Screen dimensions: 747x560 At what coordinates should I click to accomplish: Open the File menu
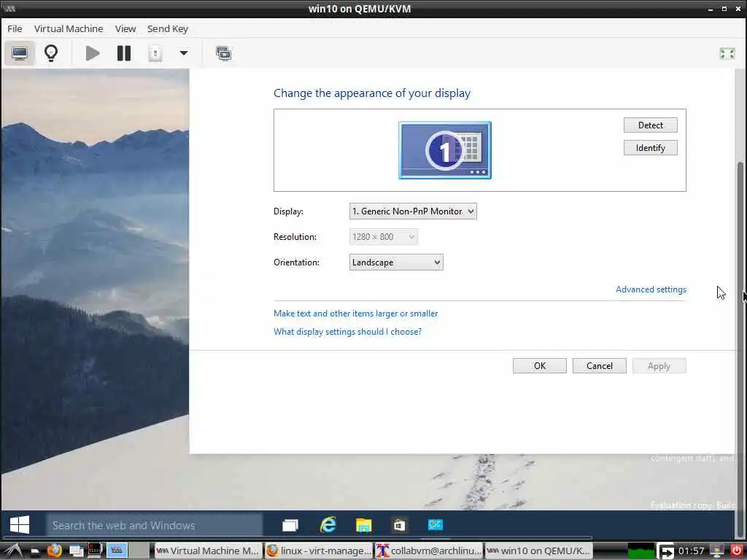[x=15, y=28]
